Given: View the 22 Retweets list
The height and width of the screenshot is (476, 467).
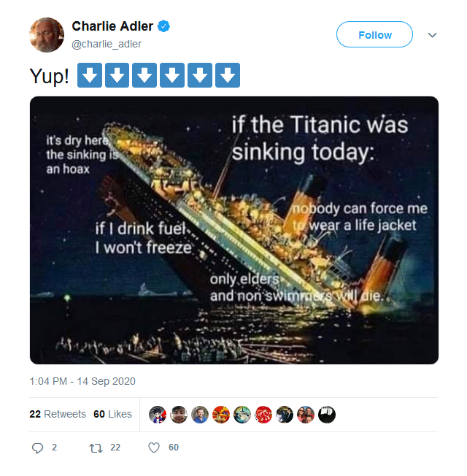Looking at the screenshot, I should point(58,414).
